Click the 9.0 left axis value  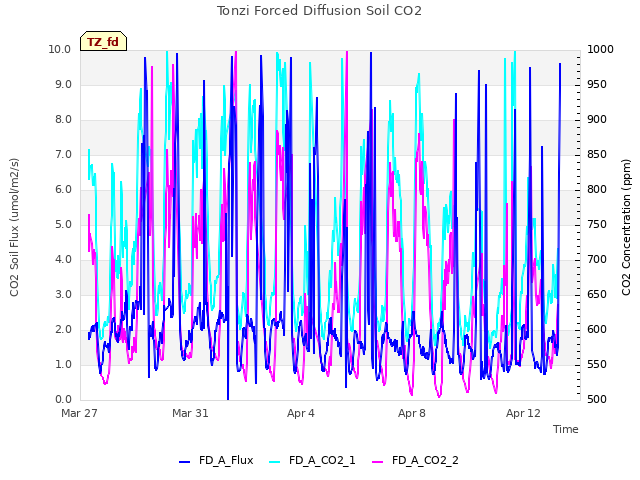click(63, 84)
